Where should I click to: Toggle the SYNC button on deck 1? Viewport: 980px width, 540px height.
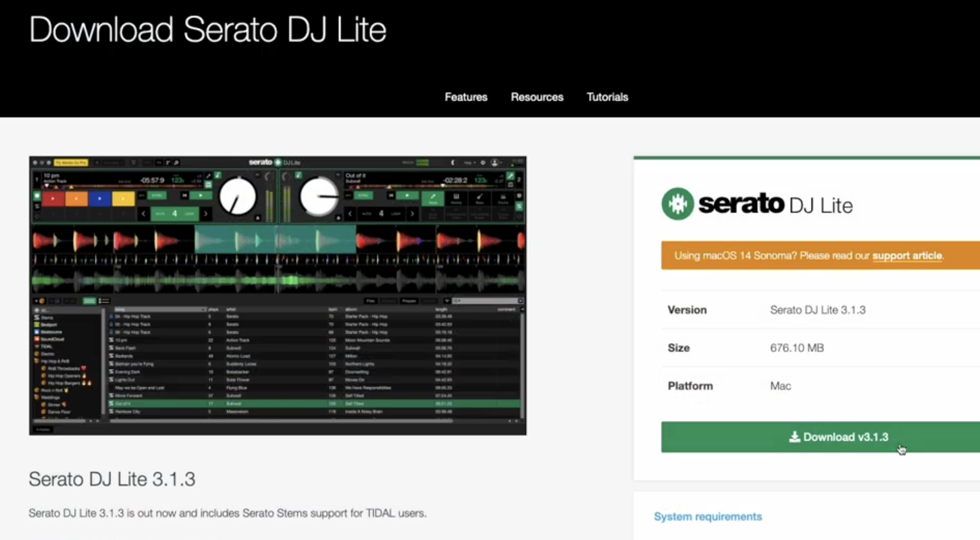pos(157,195)
